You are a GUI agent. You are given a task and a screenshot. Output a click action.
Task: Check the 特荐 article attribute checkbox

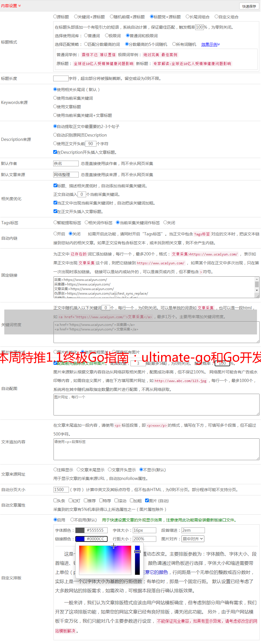(x=101, y=501)
